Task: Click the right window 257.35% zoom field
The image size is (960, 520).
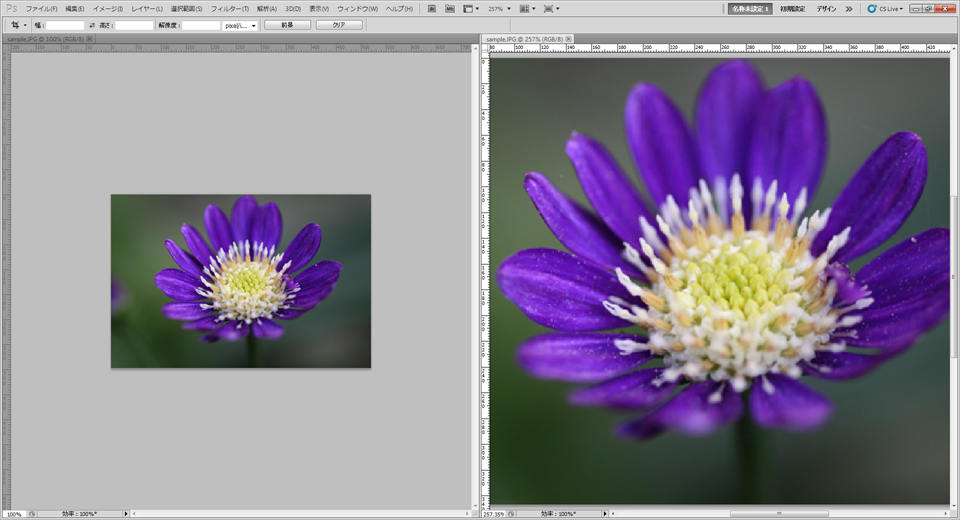Action: pyautogui.click(x=495, y=514)
